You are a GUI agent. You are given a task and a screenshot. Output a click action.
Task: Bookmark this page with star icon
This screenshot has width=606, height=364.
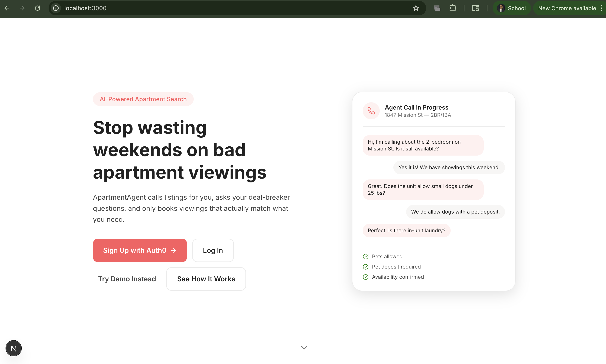(416, 8)
